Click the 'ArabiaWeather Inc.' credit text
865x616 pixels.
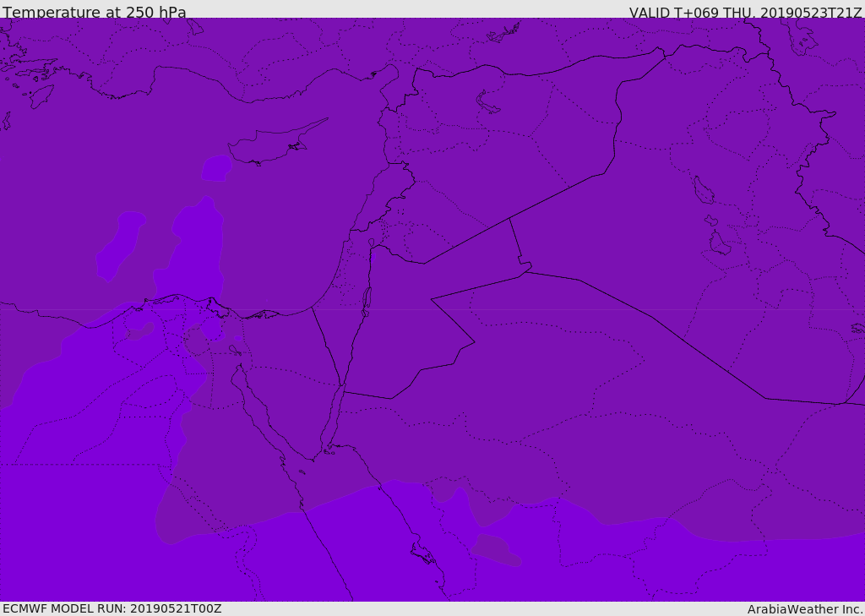805,609
